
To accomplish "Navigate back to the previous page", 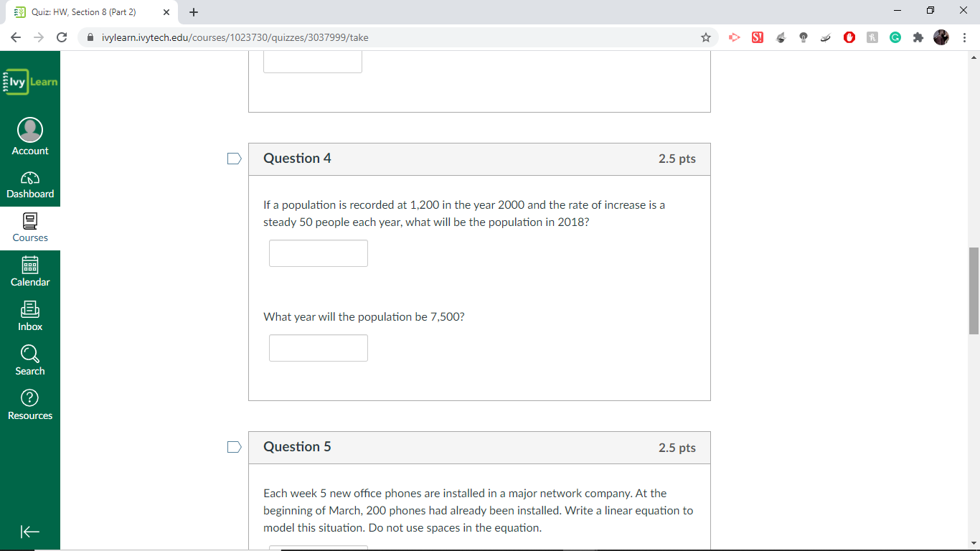I will [15, 37].
